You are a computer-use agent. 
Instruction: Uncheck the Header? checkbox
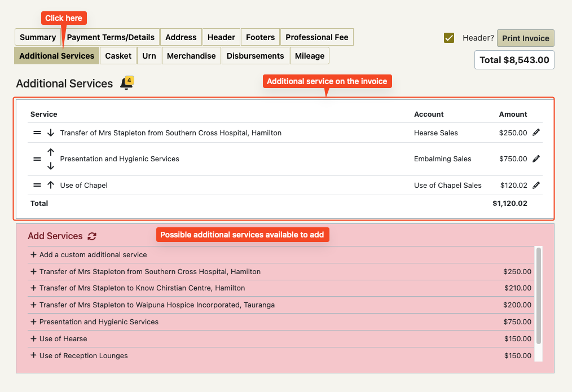coord(449,38)
